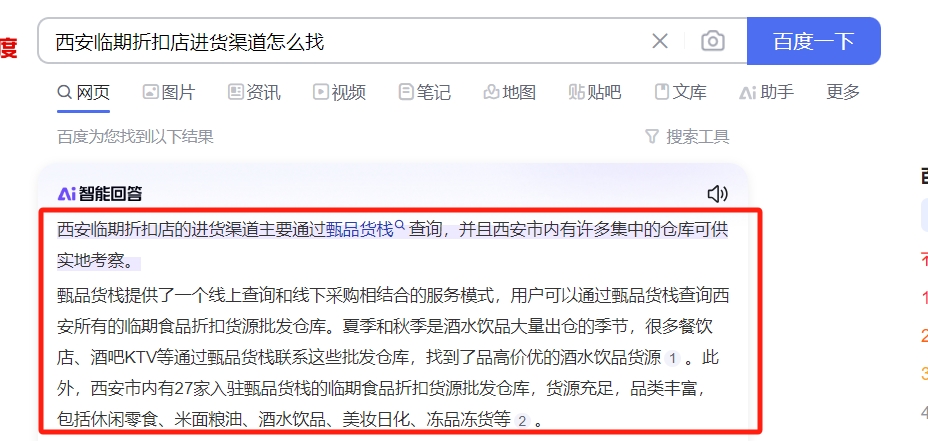The width and height of the screenshot is (928, 441).
Task: Click the Ai 智能回答 heading
Action: (99, 194)
